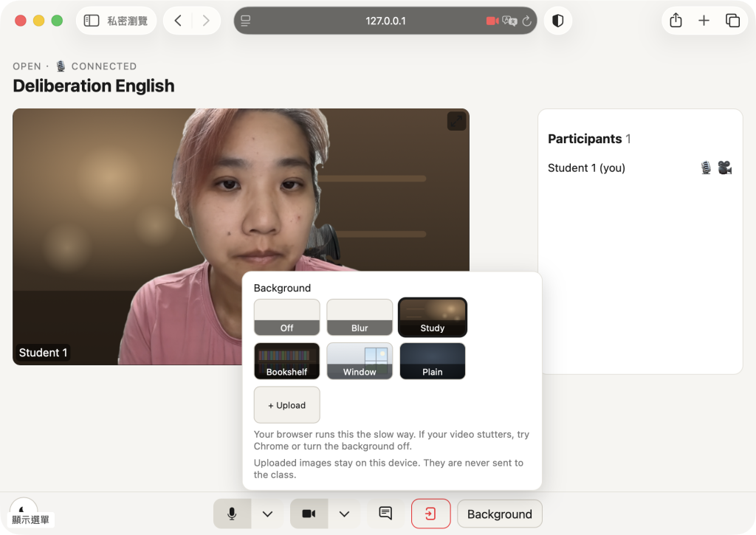Select the Blur background
This screenshot has width=756, height=535.
[360, 317]
